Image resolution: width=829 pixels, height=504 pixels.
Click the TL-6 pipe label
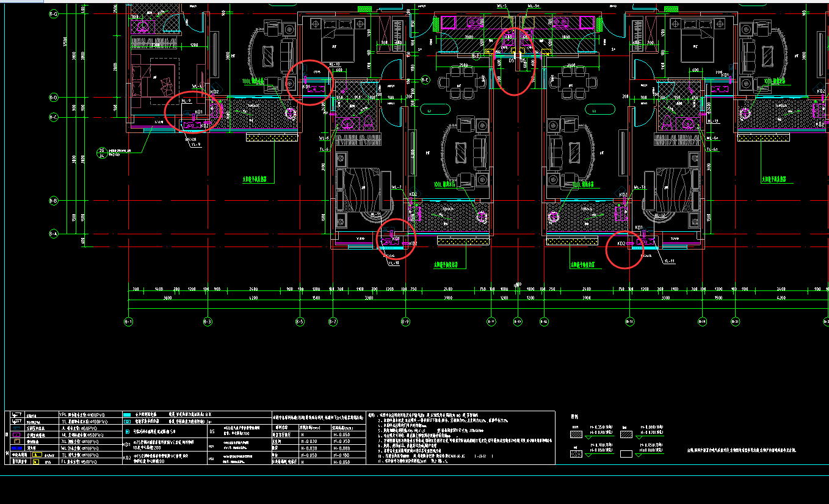coord(324,149)
